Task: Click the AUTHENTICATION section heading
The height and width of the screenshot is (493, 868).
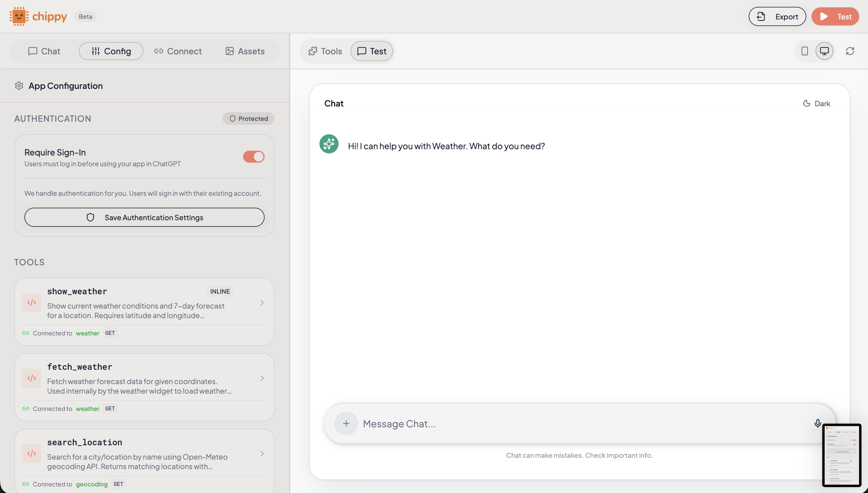Action: pos(53,118)
